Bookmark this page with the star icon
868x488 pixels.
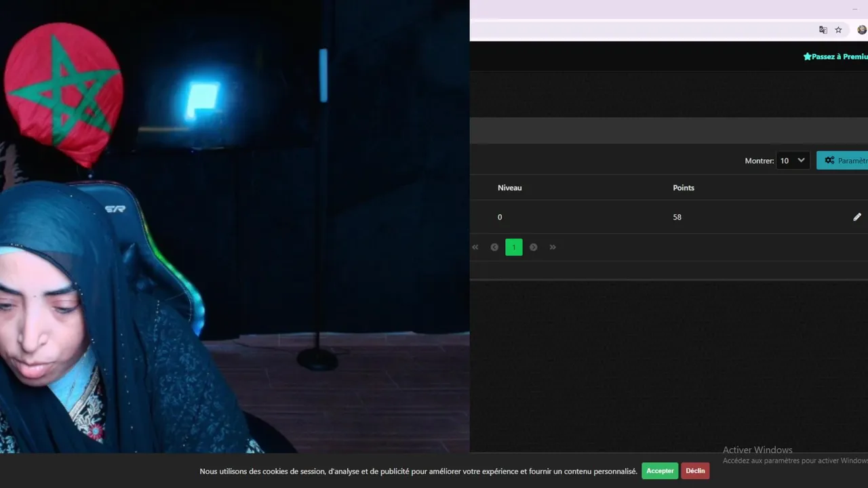point(838,30)
